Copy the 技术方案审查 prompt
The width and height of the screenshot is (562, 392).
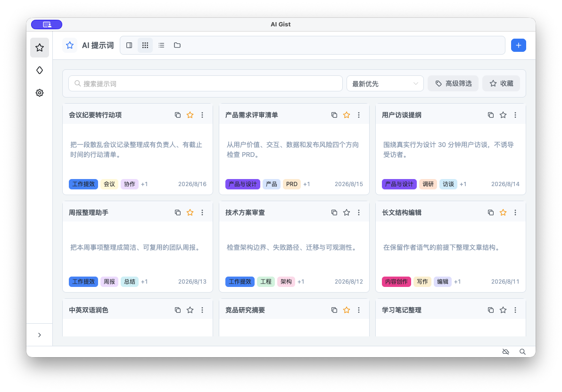334,212
